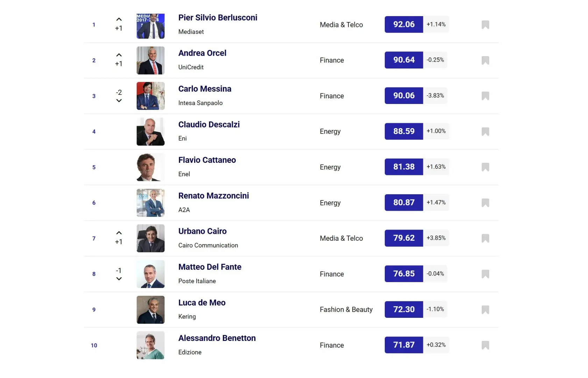Click the 79.62 score box

click(404, 238)
